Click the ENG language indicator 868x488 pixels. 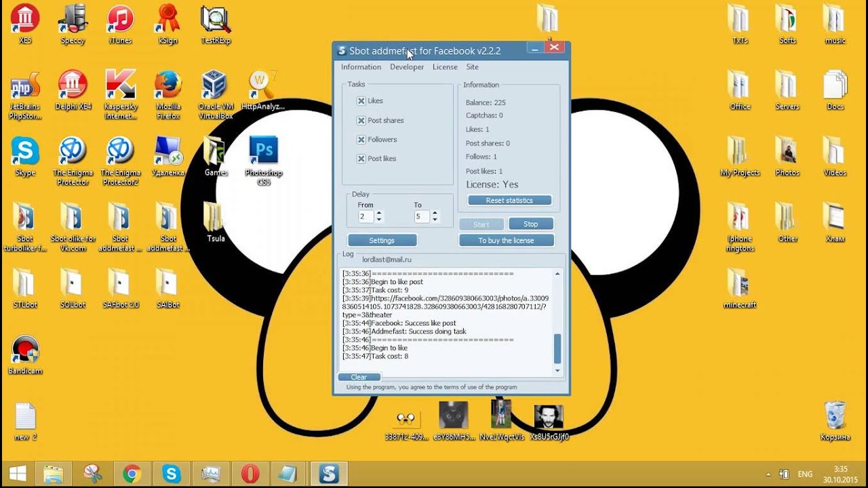805,474
